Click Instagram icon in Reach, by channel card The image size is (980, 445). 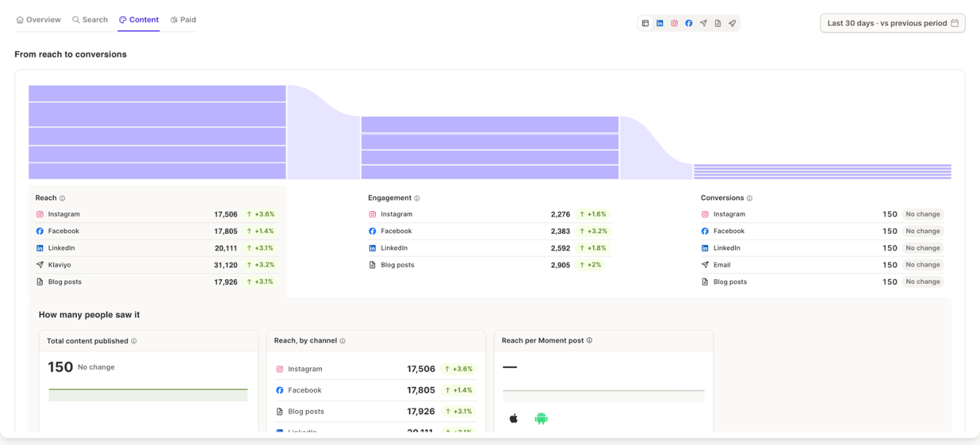click(279, 369)
